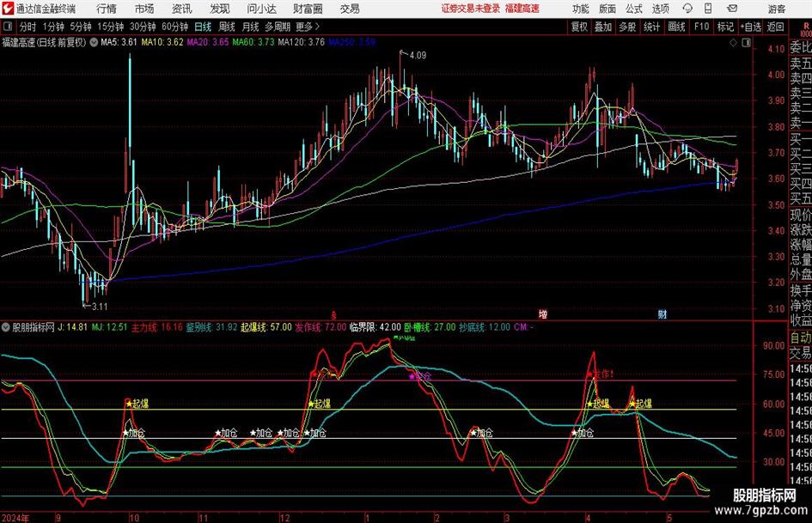The image size is (812, 523).
Task: Click the Tongdaxin red logo icon
Action: [9, 9]
